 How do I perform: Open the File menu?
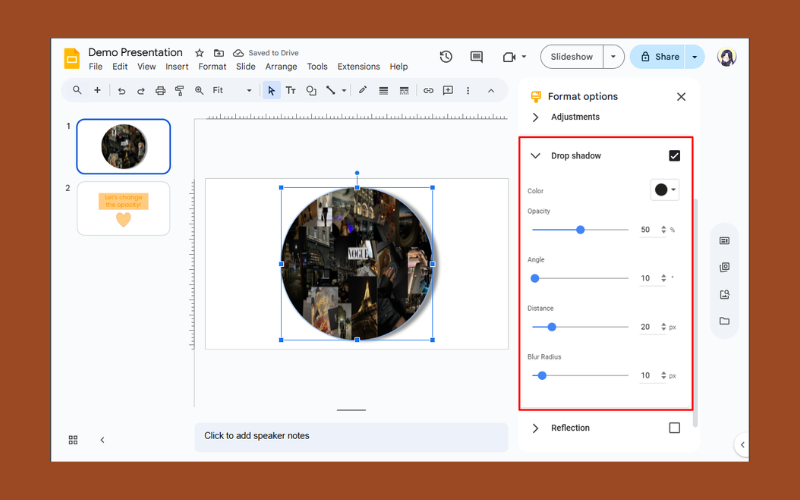click(95, 67)
